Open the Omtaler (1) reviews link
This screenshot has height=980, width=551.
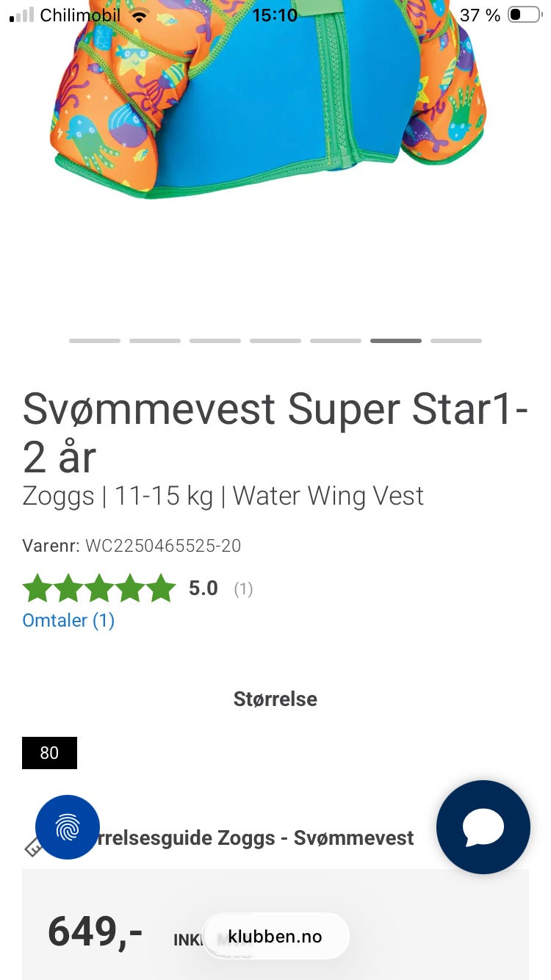click(68, 620)
